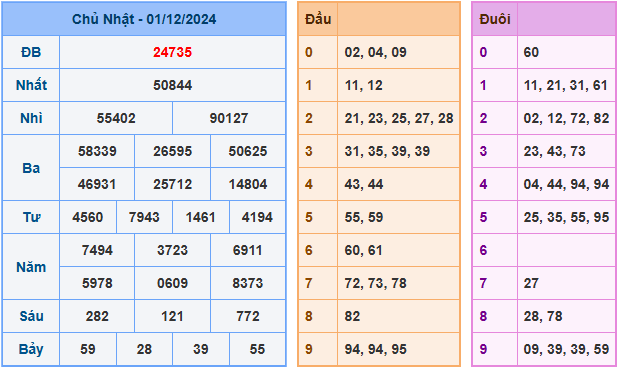Screen dimensions: 617x367
Task: Select Đầu row values 94, 94, 95
Action: [x=375, y=350]
